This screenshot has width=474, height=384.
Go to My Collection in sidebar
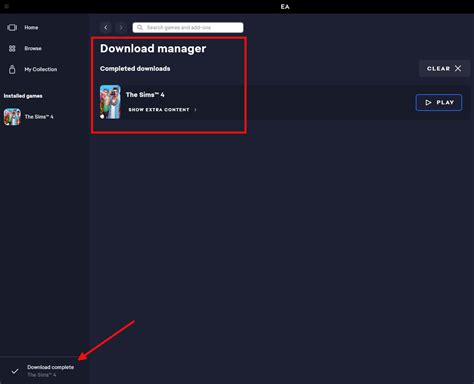[40, 69]
